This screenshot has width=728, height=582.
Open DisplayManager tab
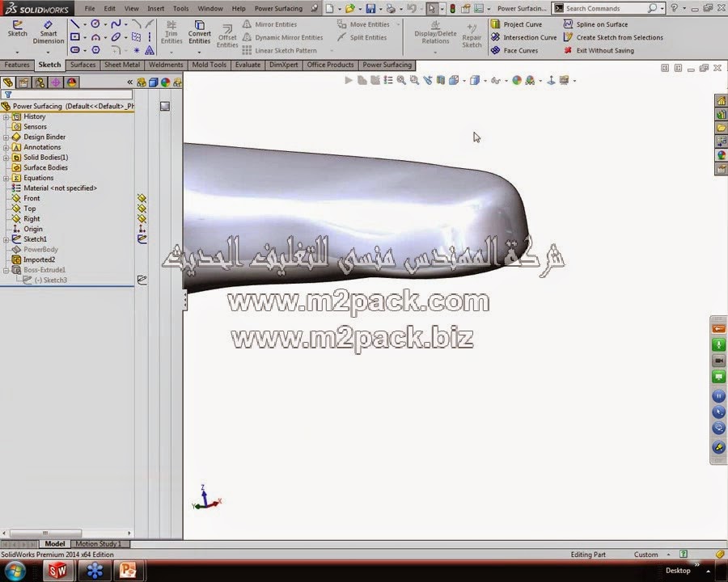(71, 82)
